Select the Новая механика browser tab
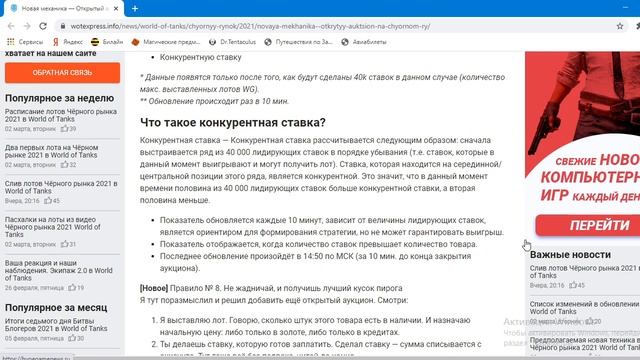 (63, 9)
